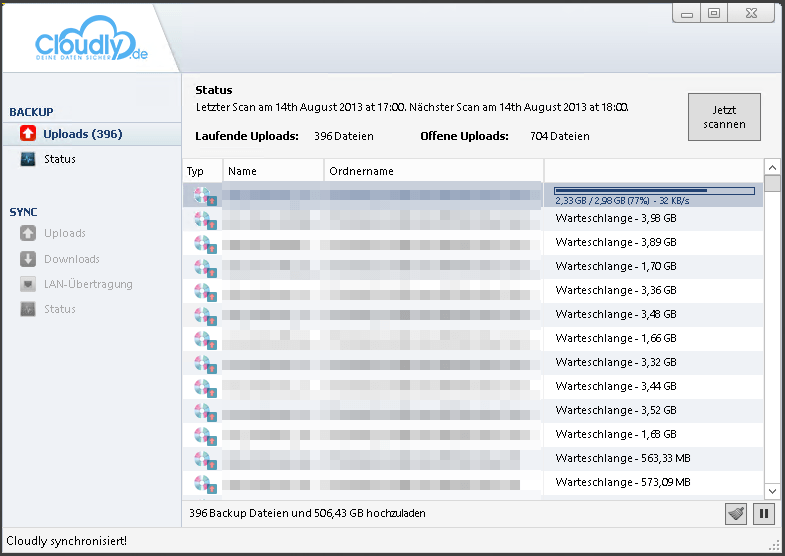Open the Backup Uploads (396) section

click(92, 134)
